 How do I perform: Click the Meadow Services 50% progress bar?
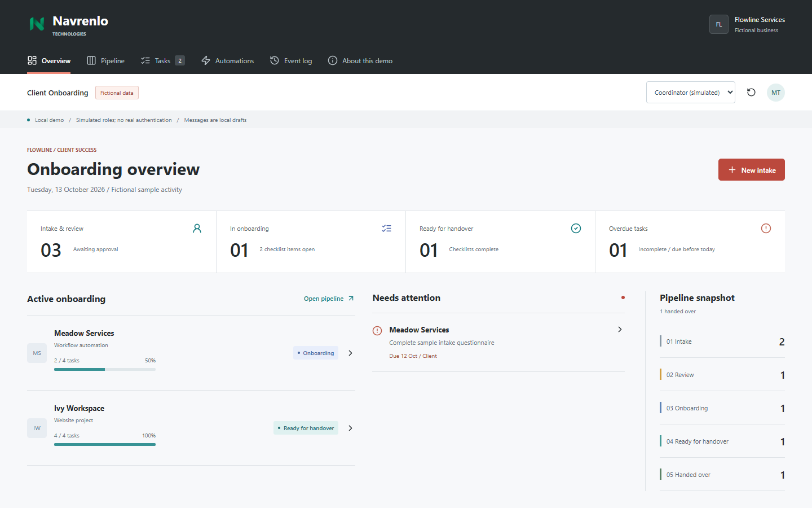[x=105, y=369]
